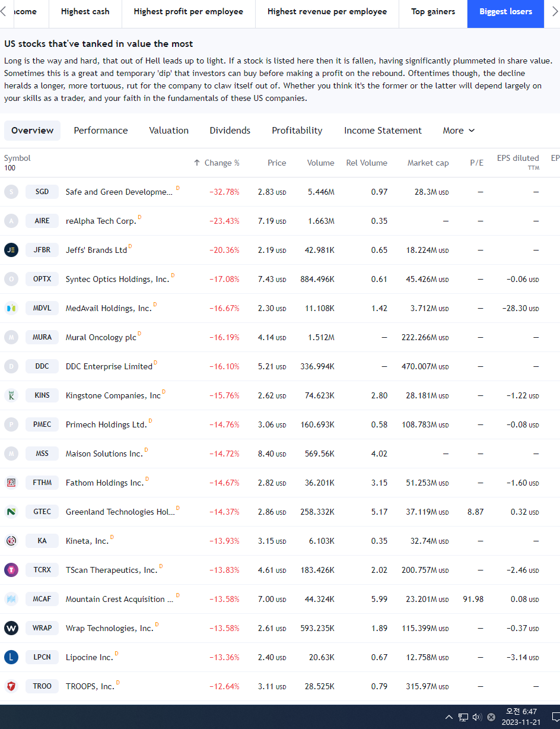Open Highest profit per employee tab
The width and height of the screenshot is (560, 729).
pos(189,12)
